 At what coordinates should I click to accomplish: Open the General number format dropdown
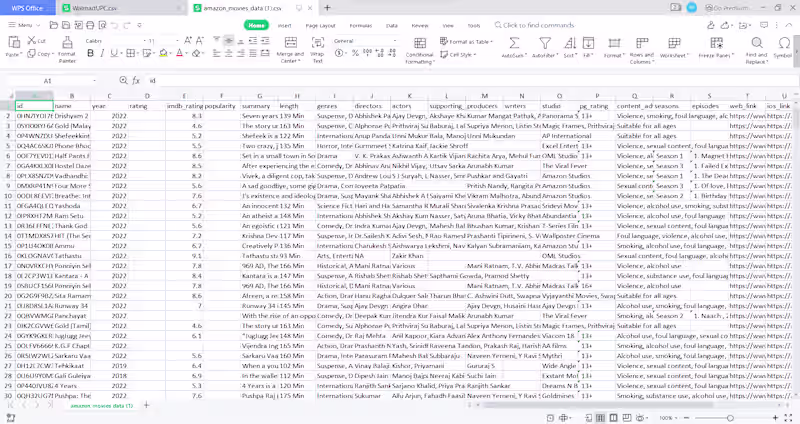394,40
